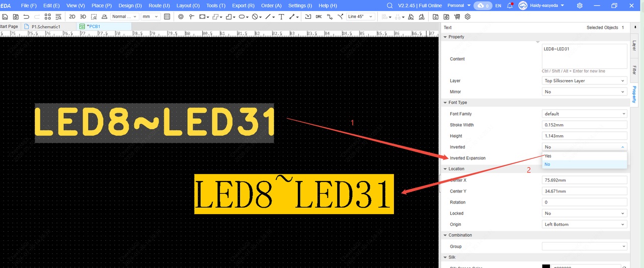Image resolution: width=644 pixels, height=268 pixels.
Task: Click the black Silk Screen Color swatch
Action: pos(546,266)
